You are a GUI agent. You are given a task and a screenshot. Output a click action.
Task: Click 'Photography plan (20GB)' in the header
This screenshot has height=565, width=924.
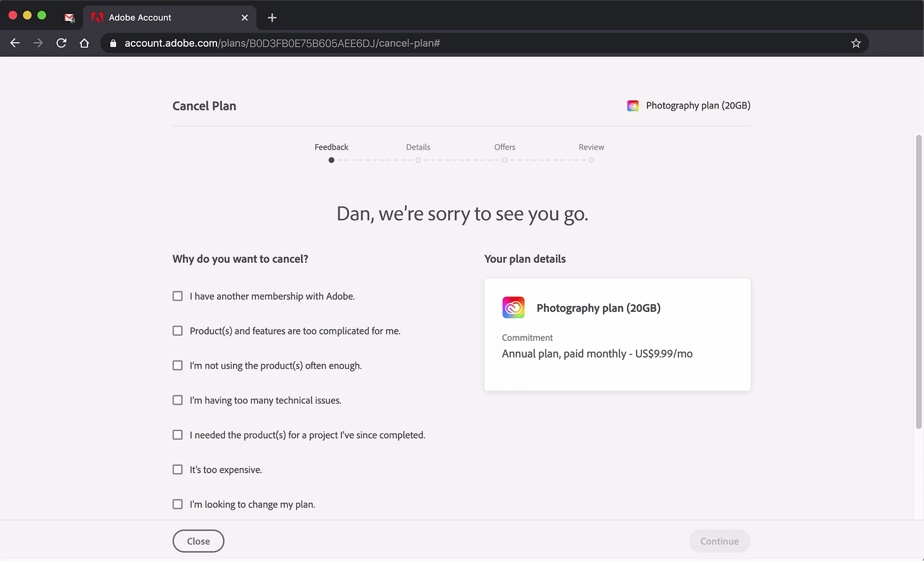(698, 106)
